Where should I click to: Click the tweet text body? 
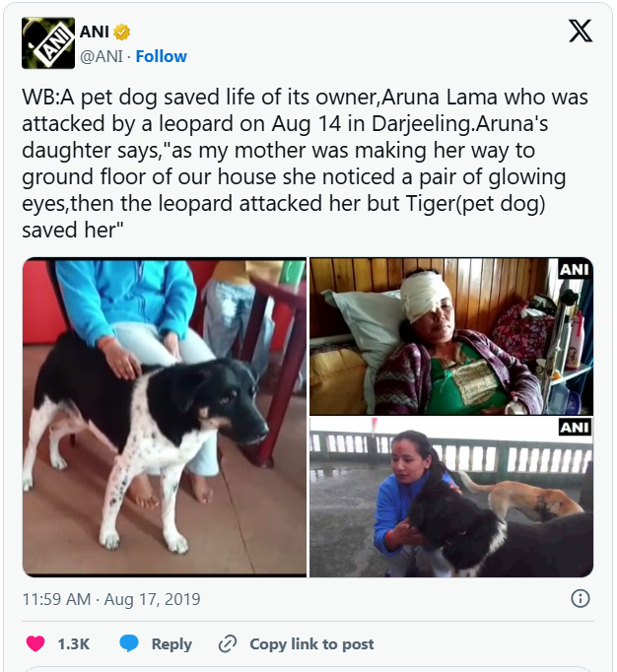(x=305, y=164)
